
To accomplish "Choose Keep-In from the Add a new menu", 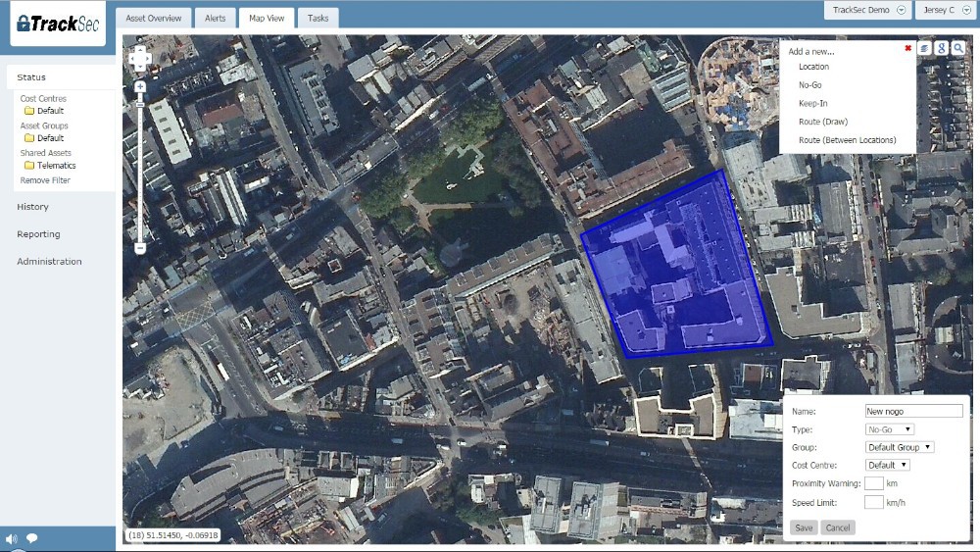I will pos(812,103).
